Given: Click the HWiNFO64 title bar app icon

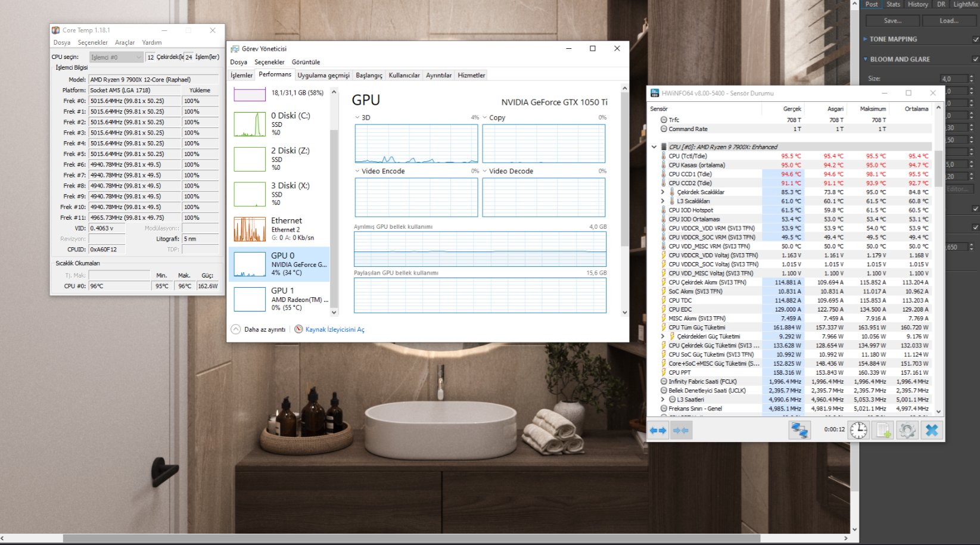Looking at the screenshot, I should coord(655,93).
